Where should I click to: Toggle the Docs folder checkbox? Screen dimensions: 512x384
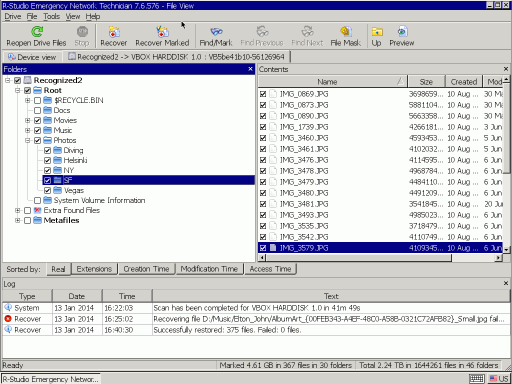(x=37, y=110)
